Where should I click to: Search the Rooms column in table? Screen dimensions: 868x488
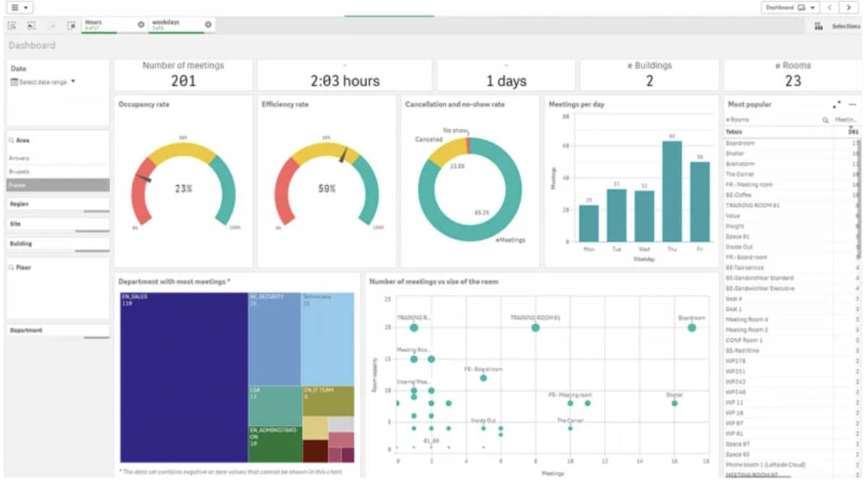click(825, 120)
